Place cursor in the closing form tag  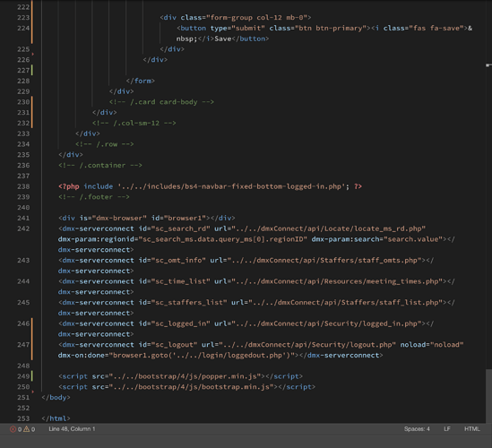[x=141, y=81]
